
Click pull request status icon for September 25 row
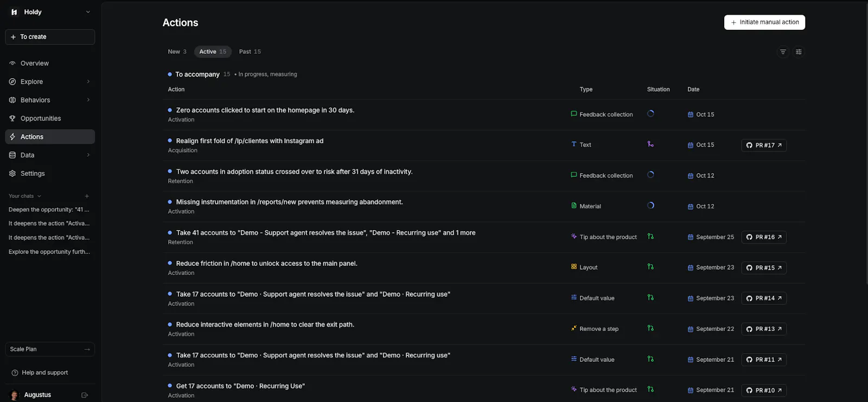pyautogui.click(x=650, y=237)
